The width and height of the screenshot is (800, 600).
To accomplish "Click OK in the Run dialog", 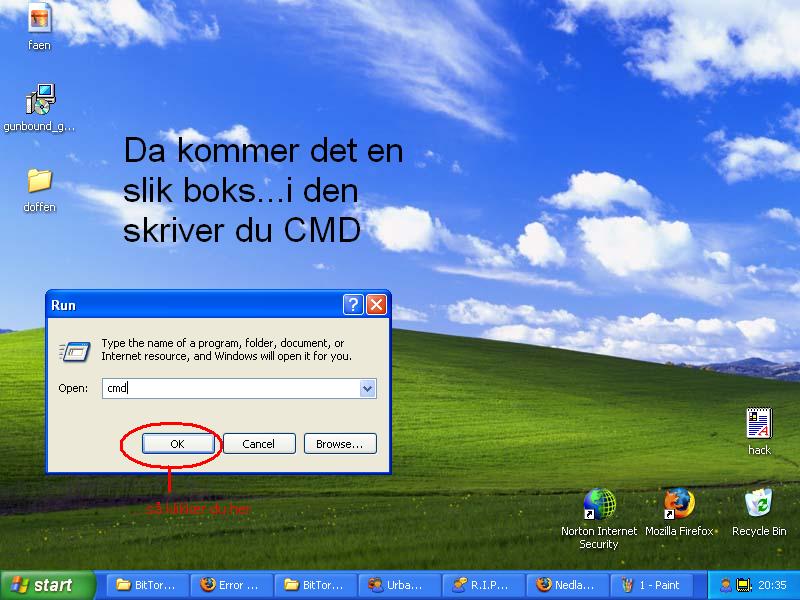I will click(x=178, y=444).
